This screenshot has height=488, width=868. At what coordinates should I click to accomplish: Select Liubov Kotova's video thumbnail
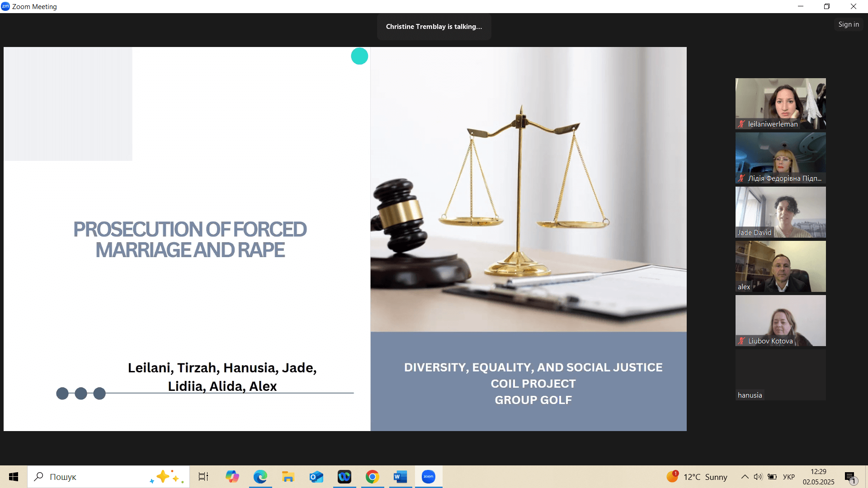(x=780, y=320)
